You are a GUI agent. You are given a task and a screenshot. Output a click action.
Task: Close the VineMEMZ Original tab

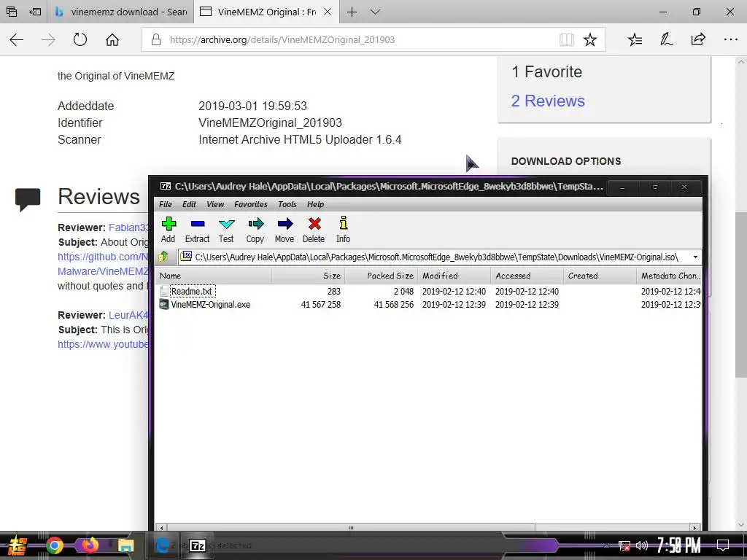[328, 12]
